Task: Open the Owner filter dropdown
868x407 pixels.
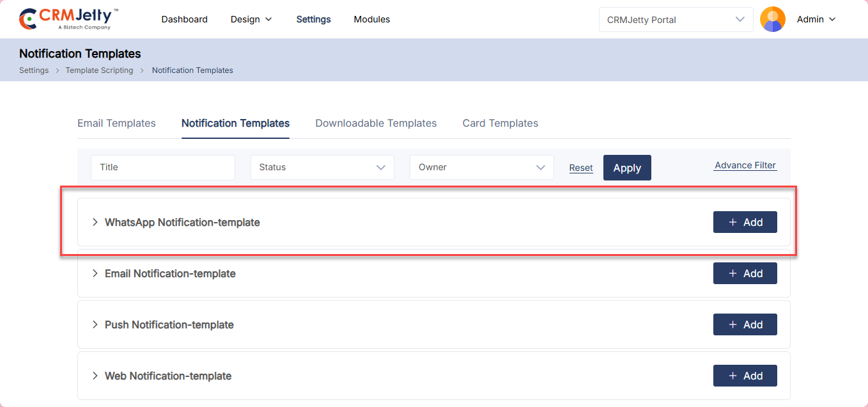Action: (x=481, y=167)
